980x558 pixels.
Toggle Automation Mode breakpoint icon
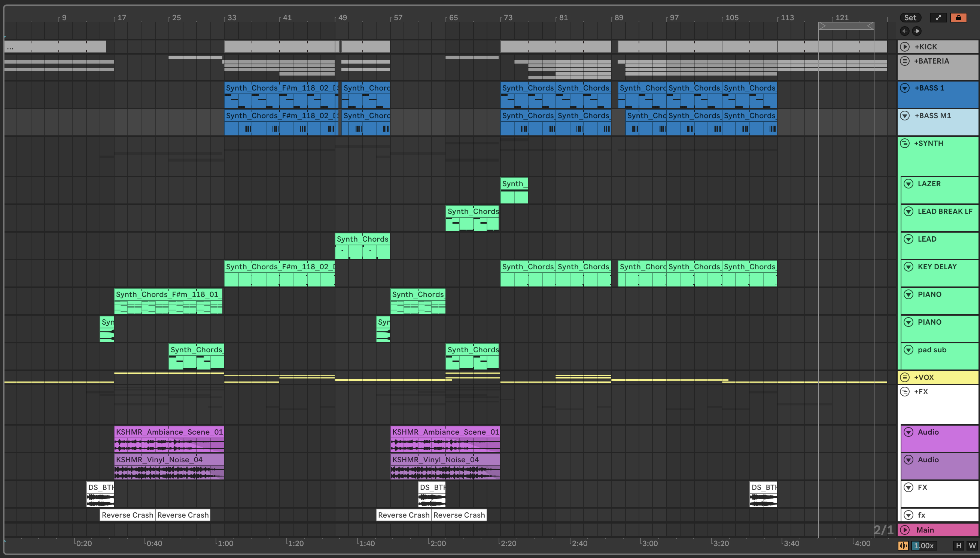click(938, 18)
